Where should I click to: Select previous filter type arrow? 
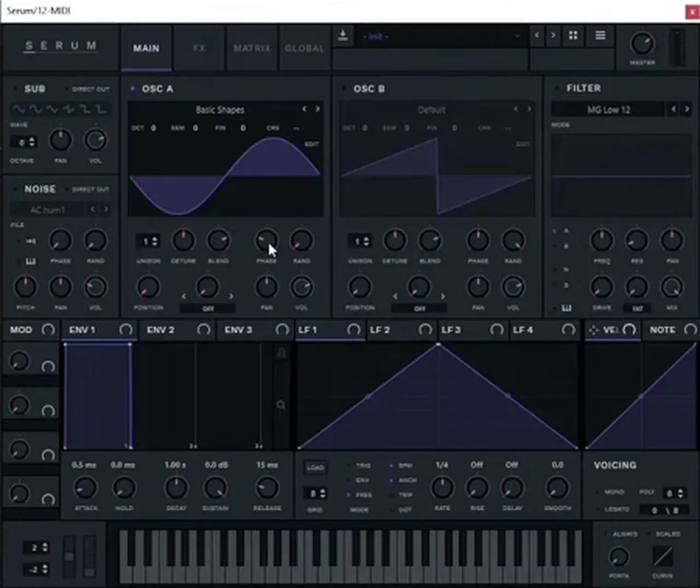pos(674,109)
